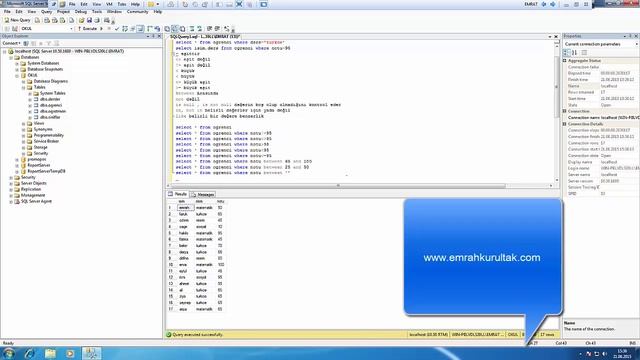Collapse the Tables folder node

click(24, 87)
